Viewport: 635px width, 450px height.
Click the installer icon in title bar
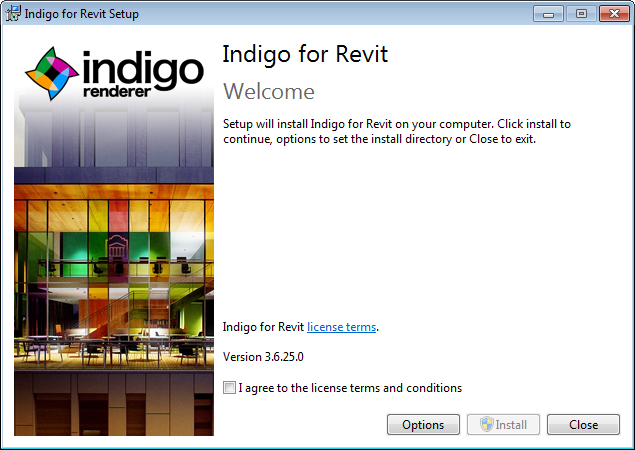tap(13, 13)
